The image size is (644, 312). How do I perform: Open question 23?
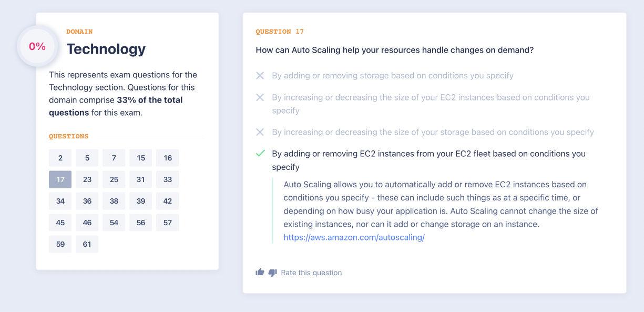[87, 179]
